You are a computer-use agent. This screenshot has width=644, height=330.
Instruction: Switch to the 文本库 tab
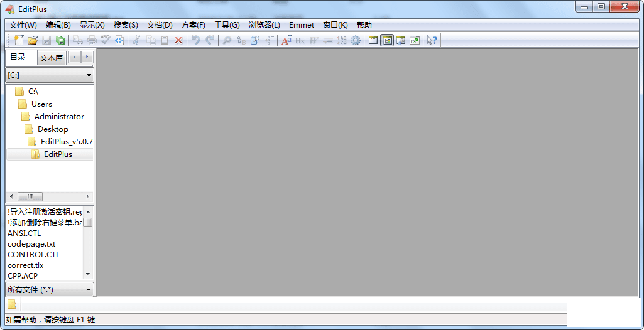tap(52, 58)
